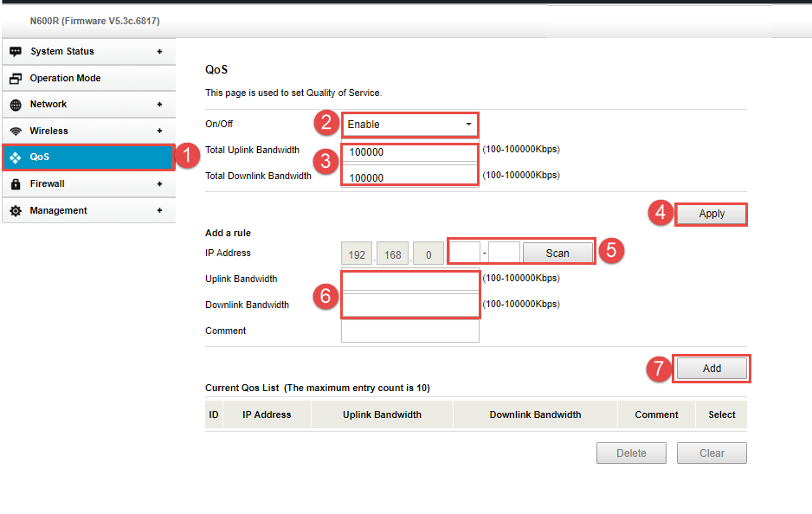Screen dimensions: 812x514
Task: Click the QoS page heading
Action: pos(216,69)
